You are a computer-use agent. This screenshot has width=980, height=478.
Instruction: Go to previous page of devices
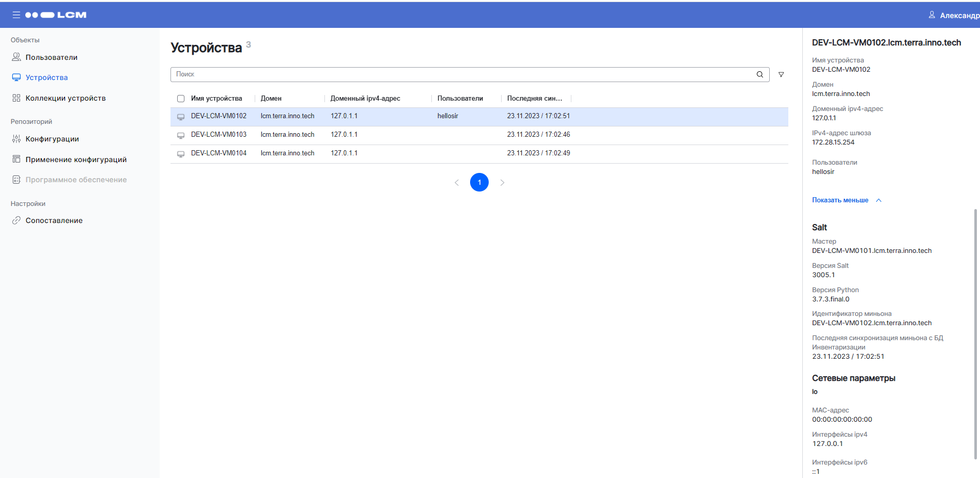457,182
